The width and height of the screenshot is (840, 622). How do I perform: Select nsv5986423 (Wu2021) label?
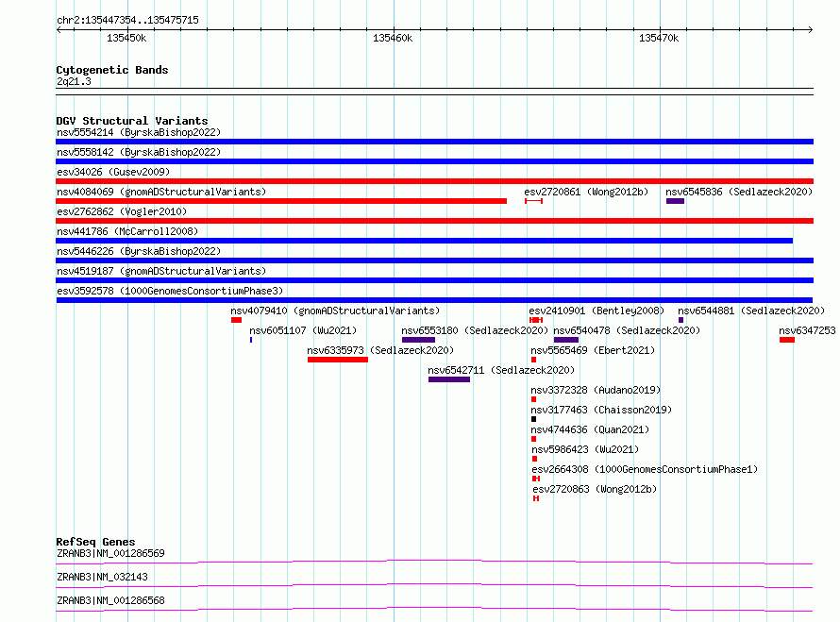(x=585, y=449)
